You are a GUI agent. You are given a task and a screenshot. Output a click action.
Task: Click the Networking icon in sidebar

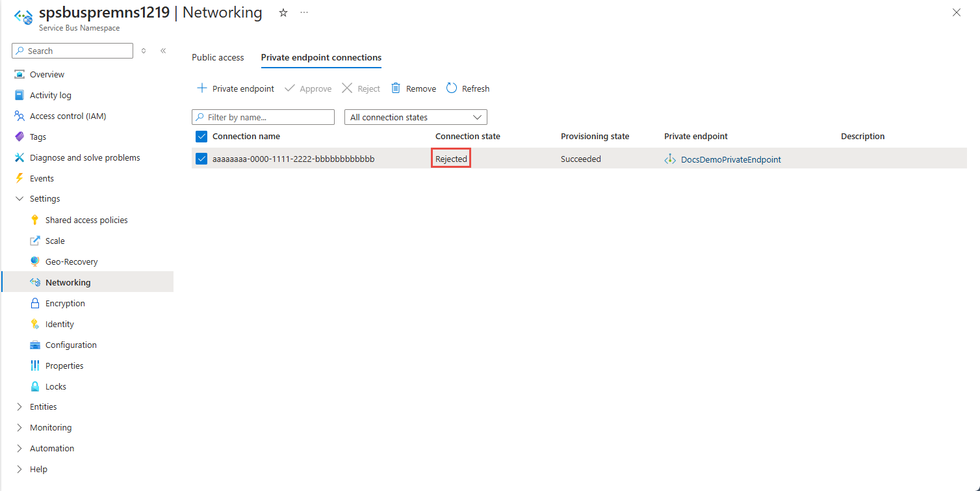(35, 282)
